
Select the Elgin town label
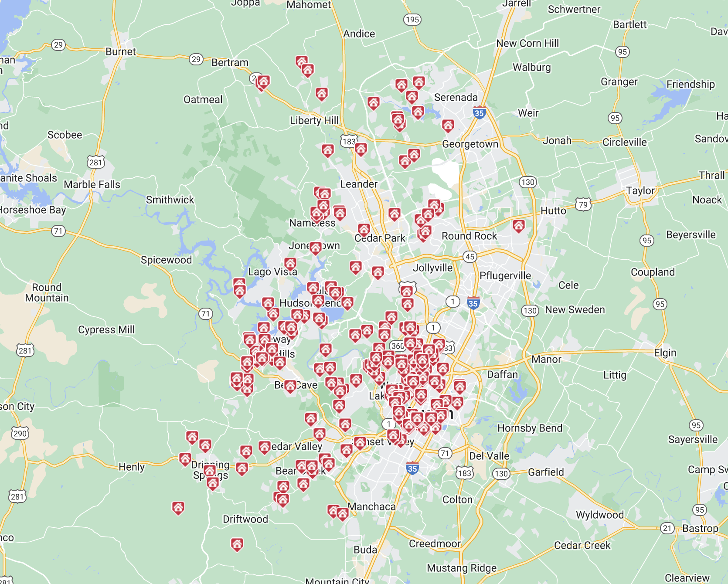coord(665,353)
